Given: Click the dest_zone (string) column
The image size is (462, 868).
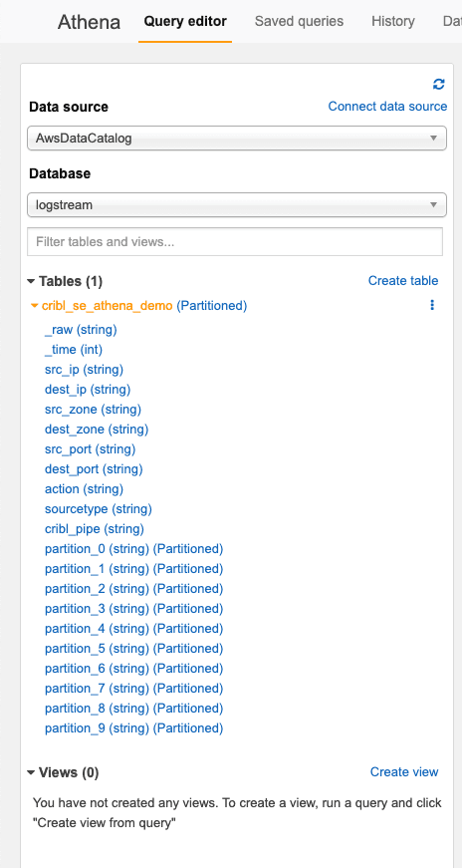Looking at the screenshot, I should tap(97, 430).
